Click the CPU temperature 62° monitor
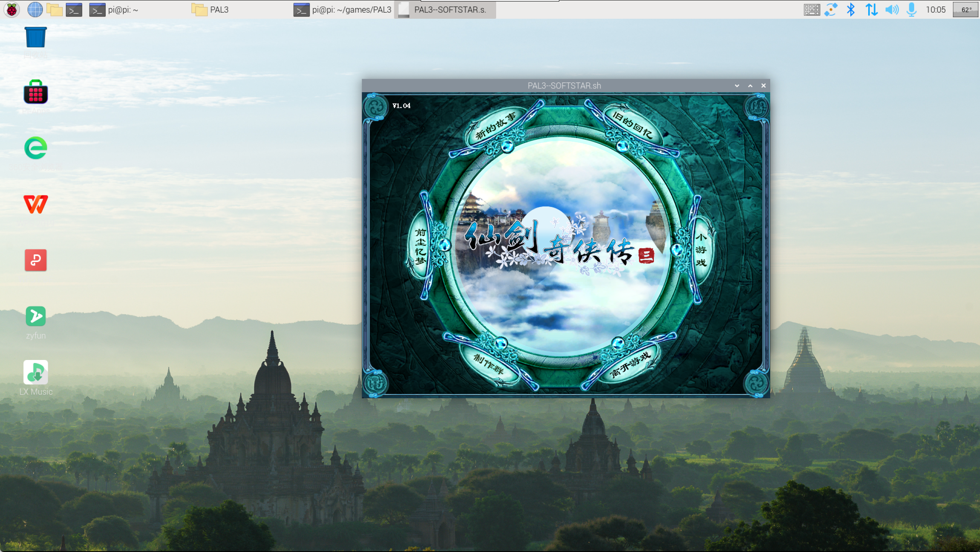Screen dimensions: 980x552 (966, 10)
